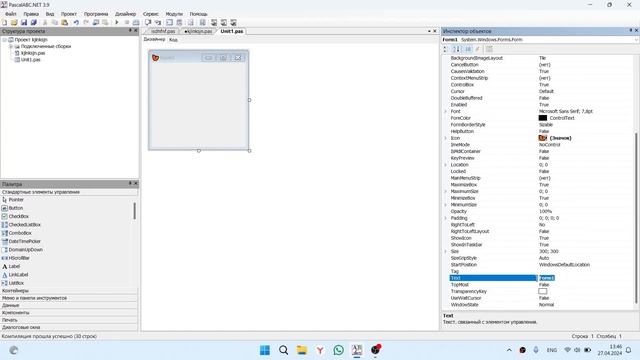Expand the Контейнеры palette section

tap(69, 291)
